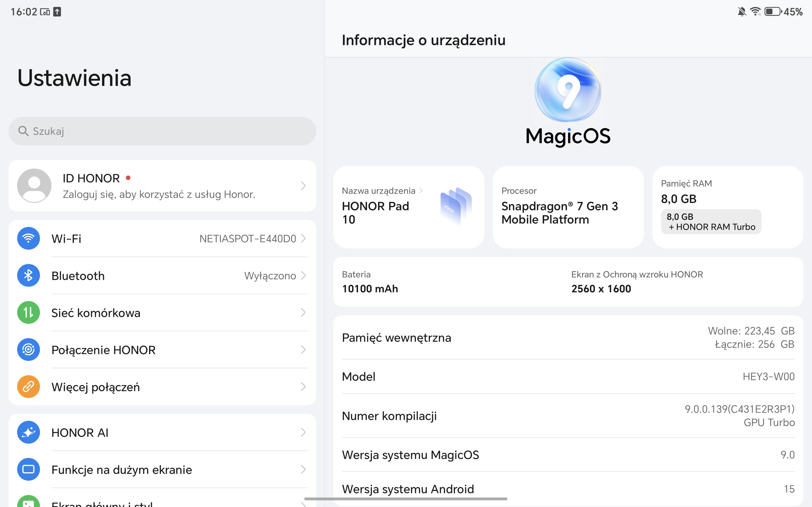Tap the battery indicator in status bar

(x=772, y=12)
